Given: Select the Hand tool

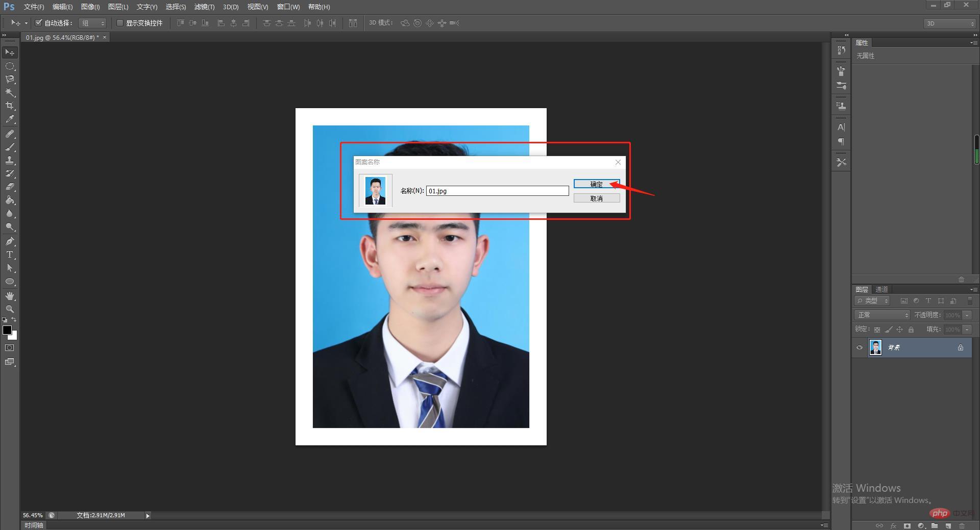Looking at the screenshot, I should pyautogui.click(x=10, y=296).
